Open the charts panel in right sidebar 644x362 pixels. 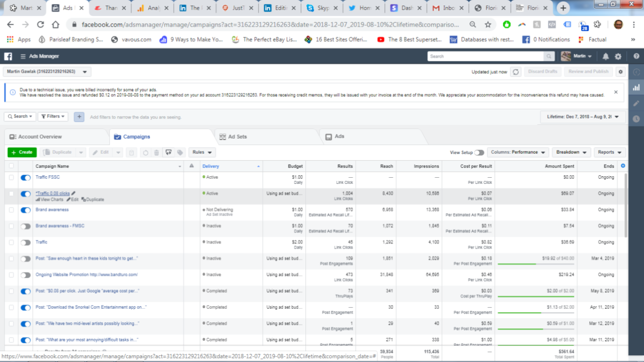(x=636, y=88)
